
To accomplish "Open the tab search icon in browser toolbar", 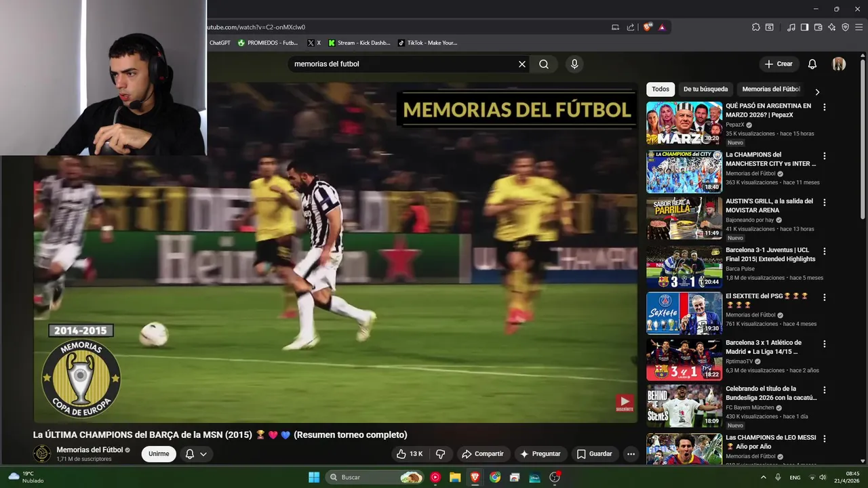I will click(x=770, y=27).
